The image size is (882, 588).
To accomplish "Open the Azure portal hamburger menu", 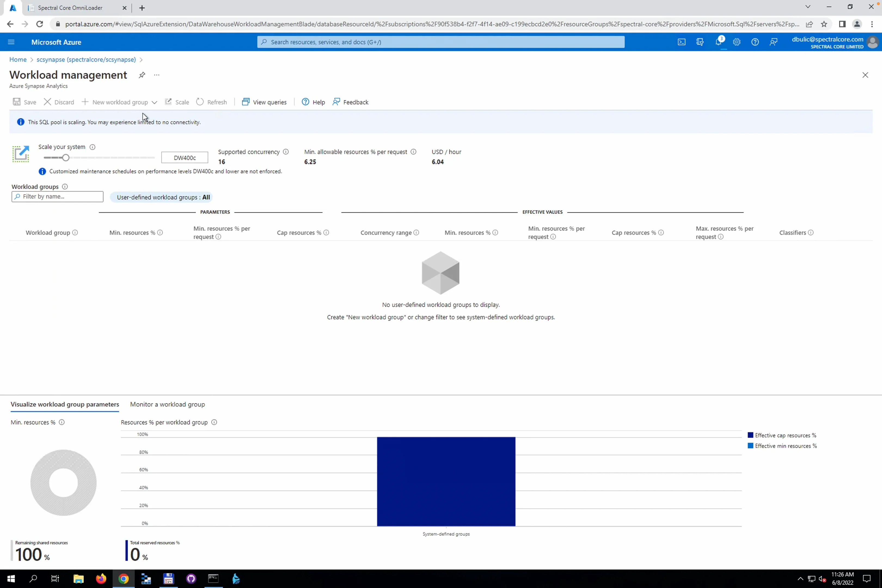I will (11, 42).
